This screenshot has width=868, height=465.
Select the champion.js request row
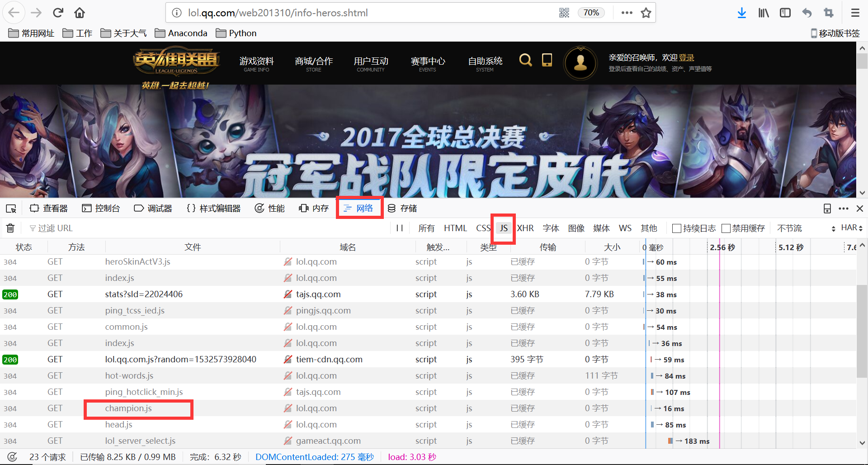click(x=428, y=408)
